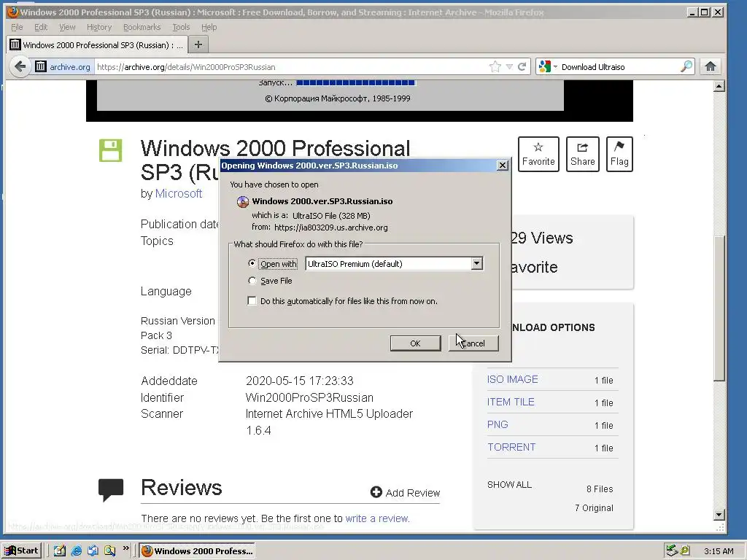Viewport: 747px width, 560px height.
Task: Click the Favorite star button
Action: coord(538,155)
